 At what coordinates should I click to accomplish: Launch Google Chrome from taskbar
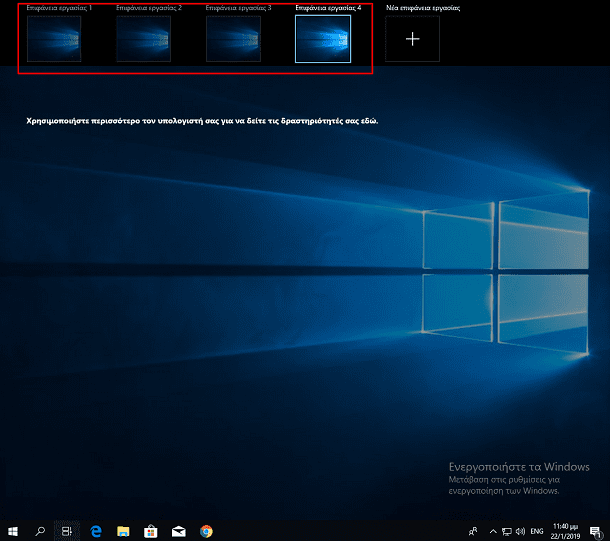tap(206, 531)
